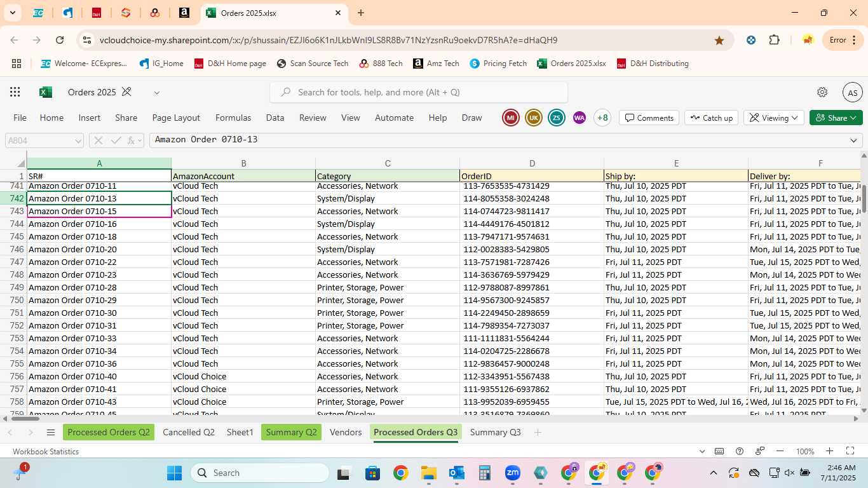Show the +8 additional collaborators
This screenshot has width=868, height=488.
602,118
